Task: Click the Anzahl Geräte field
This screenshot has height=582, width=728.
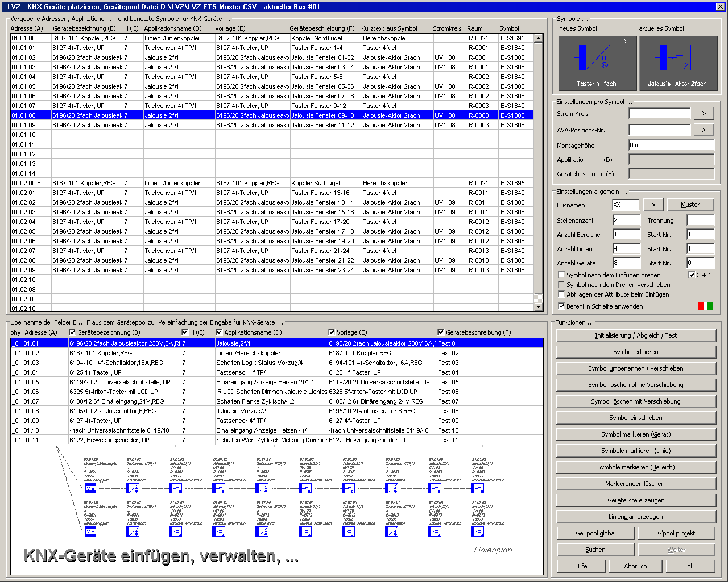Action: click(626, 263)
